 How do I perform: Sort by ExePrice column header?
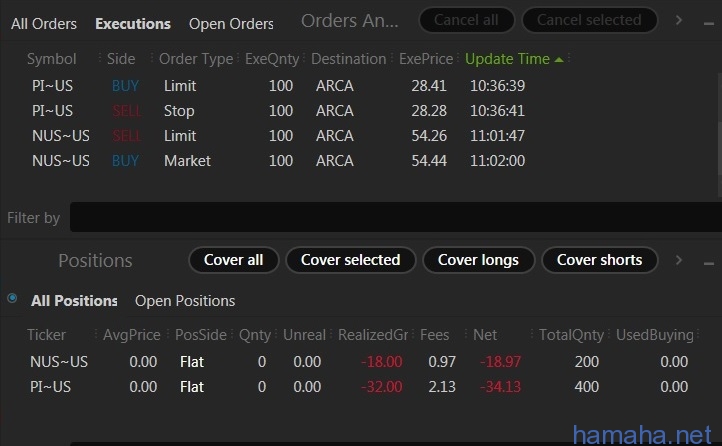coord(426,59)
